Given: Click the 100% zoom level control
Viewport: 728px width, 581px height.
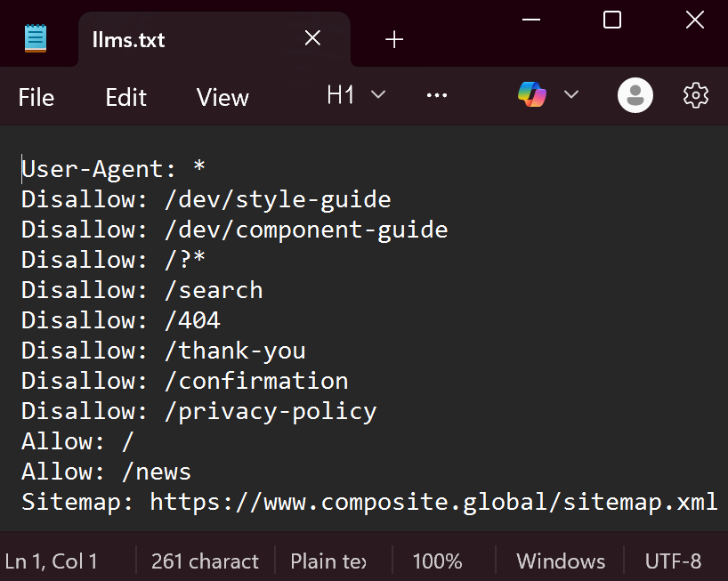Looking at the screenshot, I should click(437, 561).
